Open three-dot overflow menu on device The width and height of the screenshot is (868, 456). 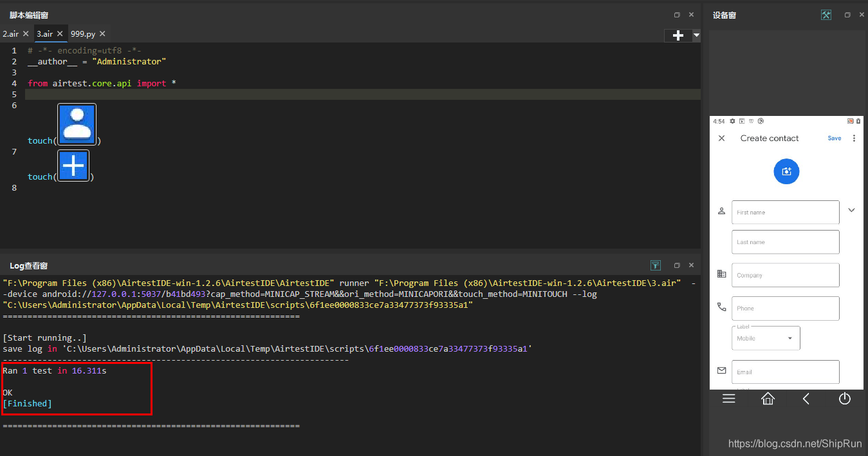click(x=854, y=138)
